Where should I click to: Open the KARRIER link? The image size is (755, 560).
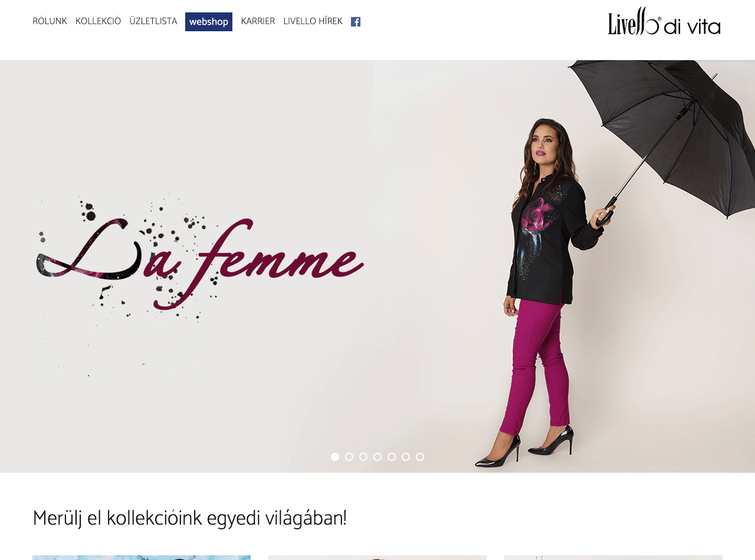click(x=258, y=21)
